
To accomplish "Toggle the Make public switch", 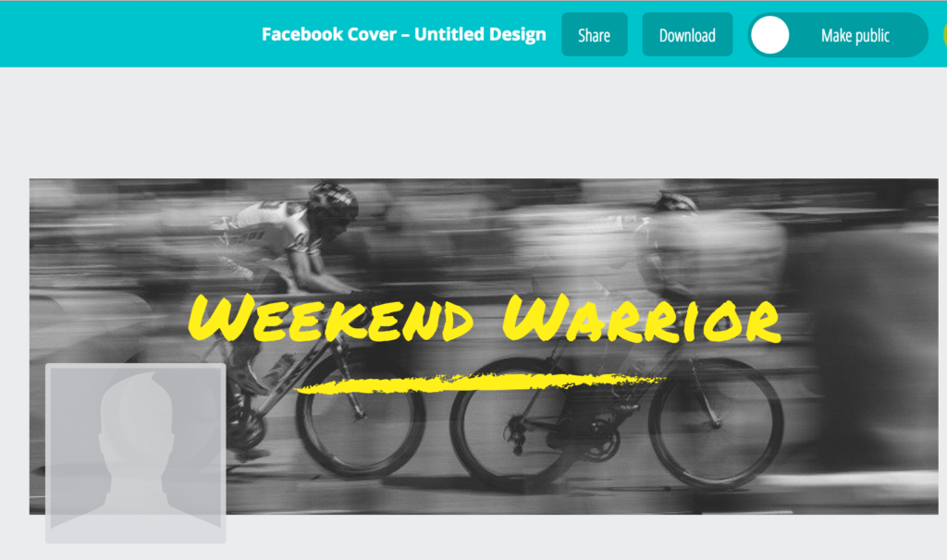I will (838, 35).
